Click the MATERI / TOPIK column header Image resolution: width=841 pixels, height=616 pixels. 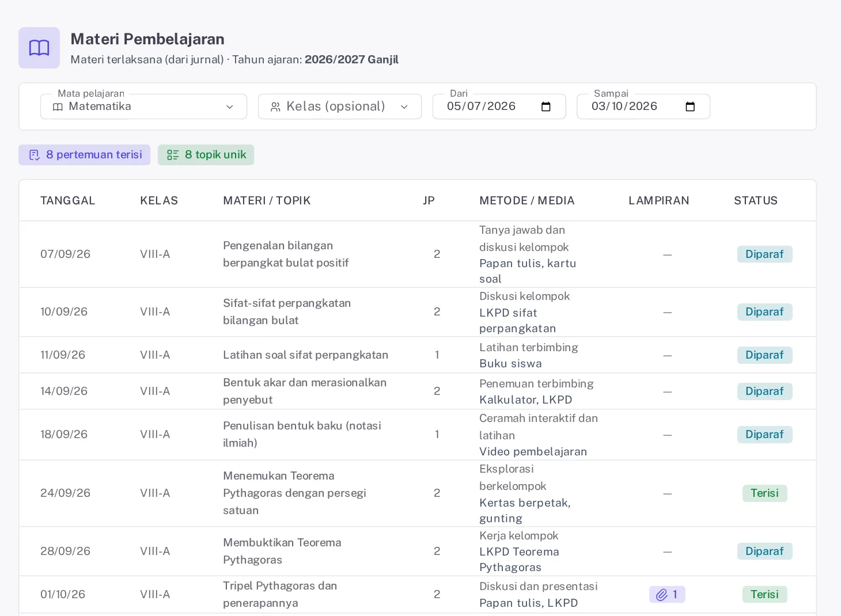(x=267, y=200)
